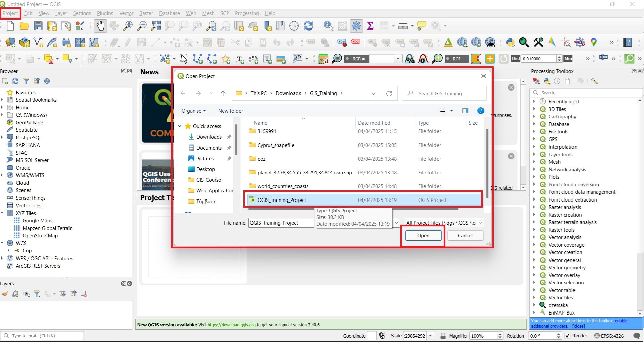Click the Messages speech bubble in status bar
This screenshot has width=644, height=342.
tap(636, 336)
